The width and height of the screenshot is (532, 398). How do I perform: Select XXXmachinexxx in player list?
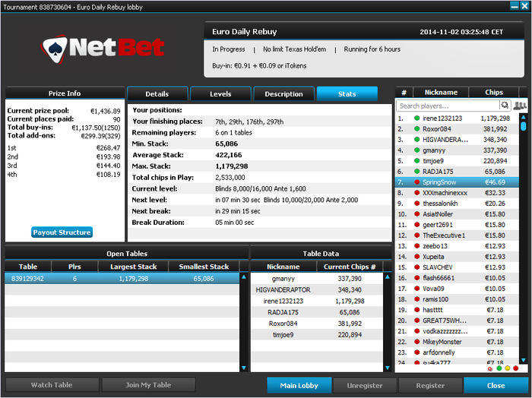[457, 193]
